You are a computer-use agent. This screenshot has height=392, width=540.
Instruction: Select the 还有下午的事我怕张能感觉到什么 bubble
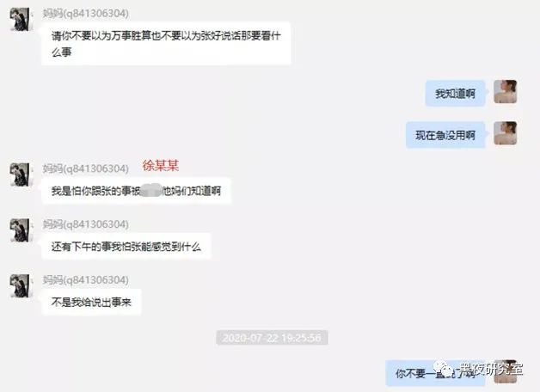pos(126,247)
